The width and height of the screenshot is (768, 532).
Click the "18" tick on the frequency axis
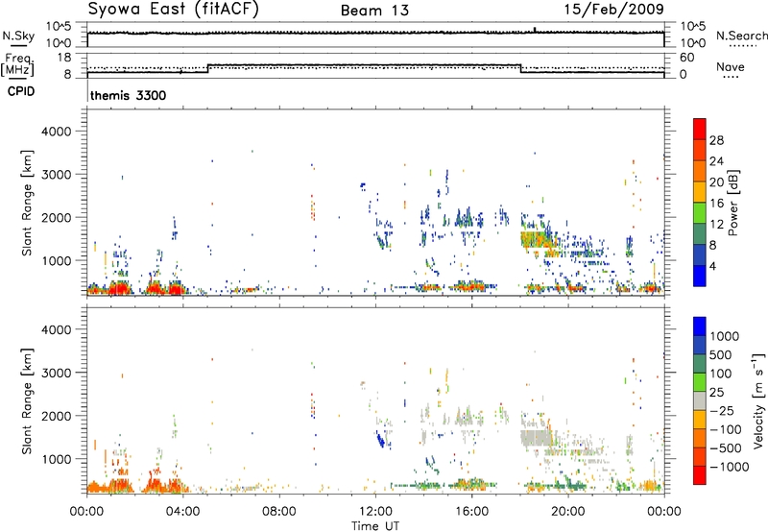tap(64, 58)
